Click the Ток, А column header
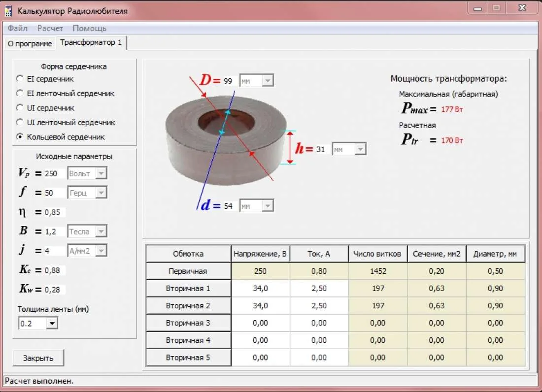 pos(319,254)
